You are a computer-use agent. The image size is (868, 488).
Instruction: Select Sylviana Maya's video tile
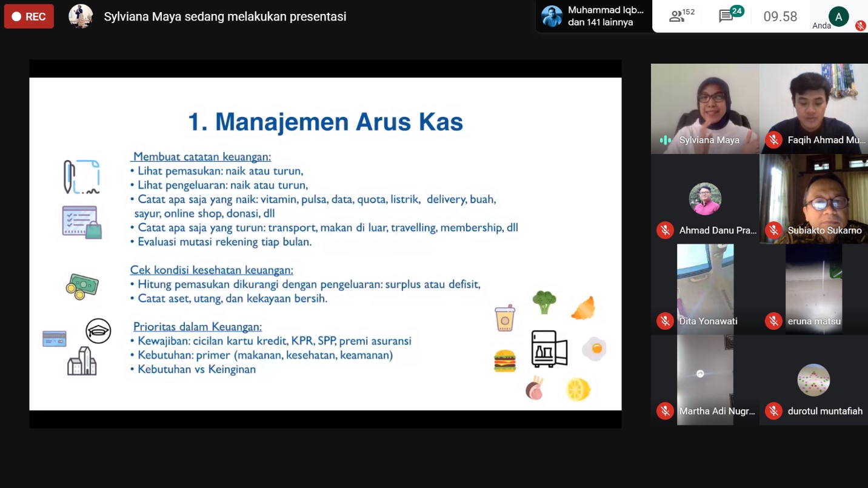pos(705,103)
